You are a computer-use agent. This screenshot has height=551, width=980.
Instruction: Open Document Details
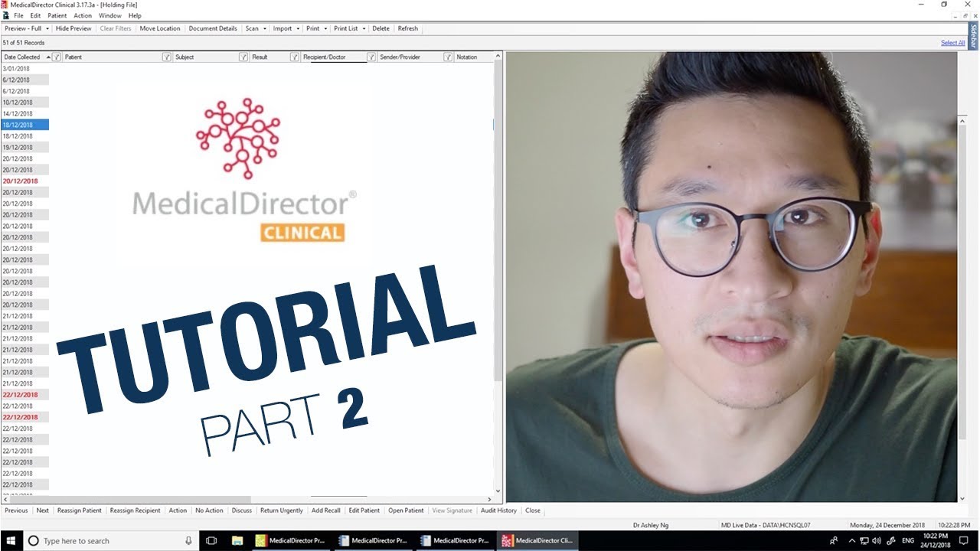coord(213,28)
